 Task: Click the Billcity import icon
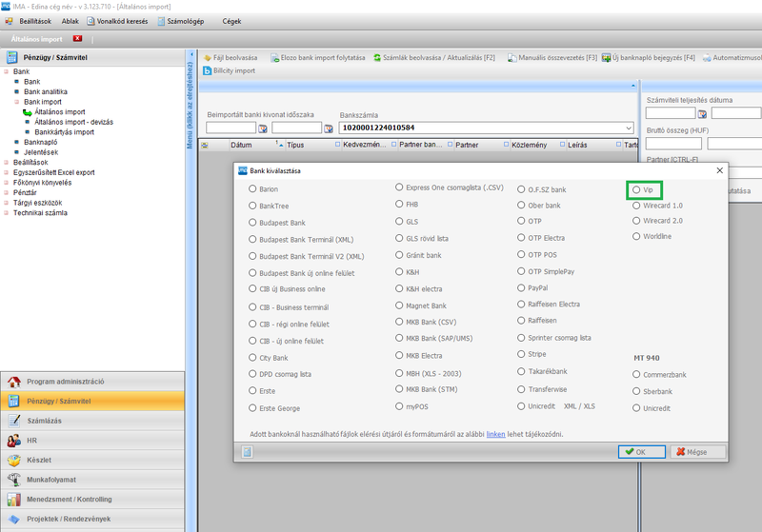coord(207,70)
